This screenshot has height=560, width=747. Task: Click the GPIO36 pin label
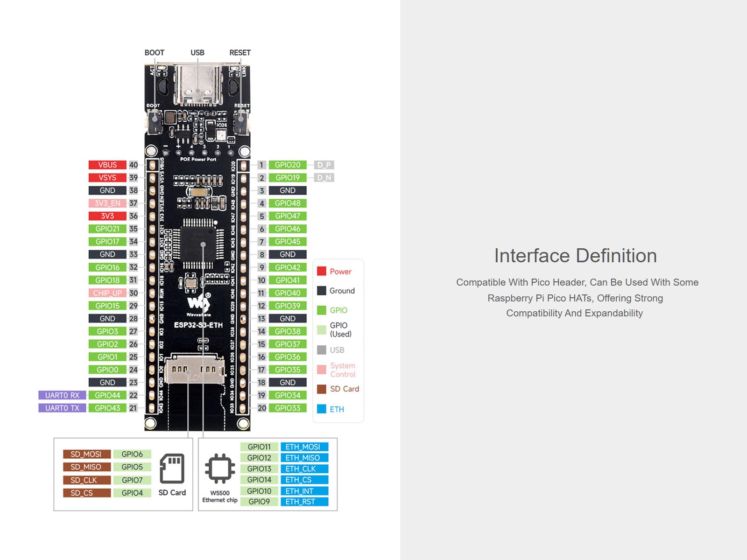point(288,357)
